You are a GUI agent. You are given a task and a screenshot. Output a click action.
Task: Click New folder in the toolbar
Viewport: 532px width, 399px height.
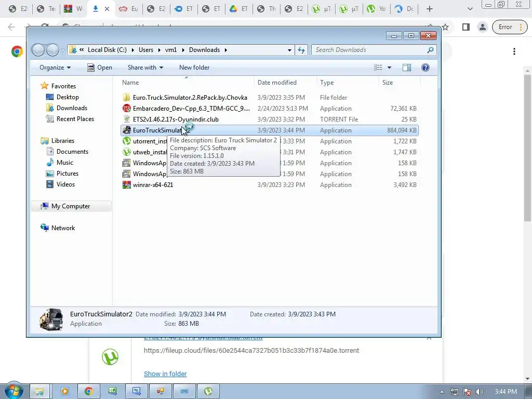click(x=194, y=68)
